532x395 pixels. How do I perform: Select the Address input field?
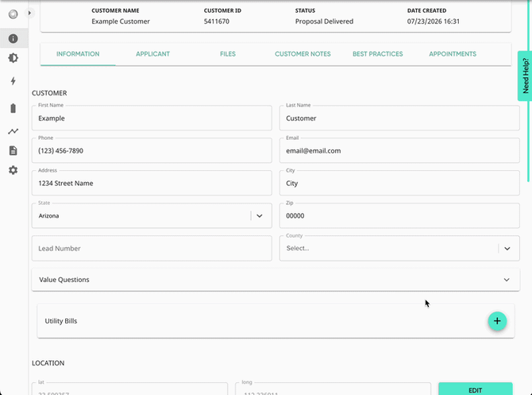click(x=152, y=183)
